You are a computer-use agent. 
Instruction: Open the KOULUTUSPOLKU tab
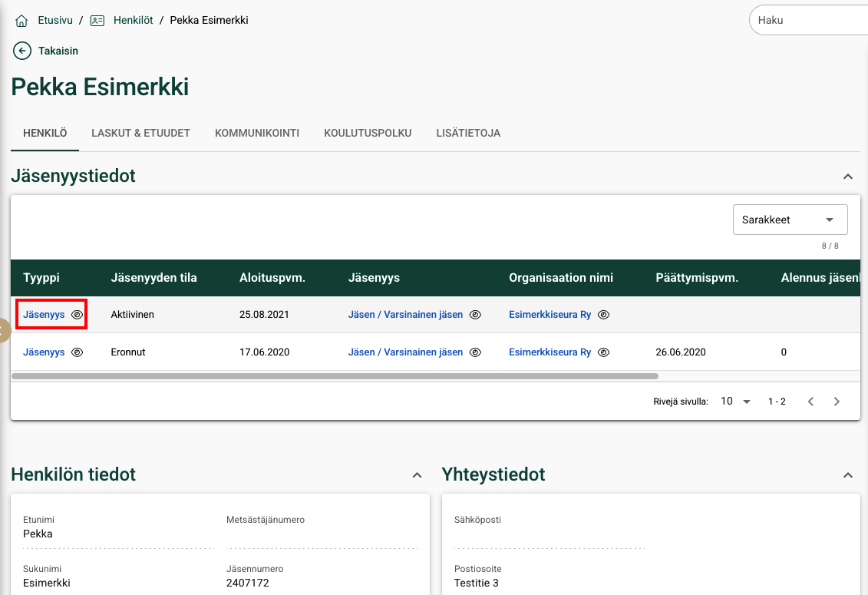click(x=368, y=133)
